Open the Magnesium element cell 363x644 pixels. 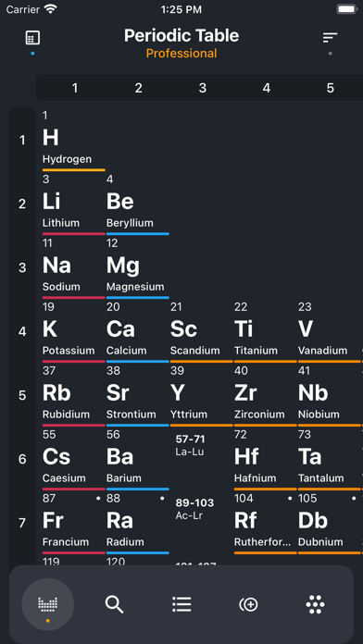pyautogui.click(x=138, y=267)
